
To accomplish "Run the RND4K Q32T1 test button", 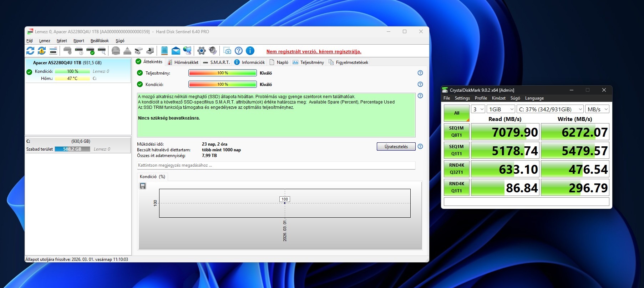I will [x=457, y=169].
